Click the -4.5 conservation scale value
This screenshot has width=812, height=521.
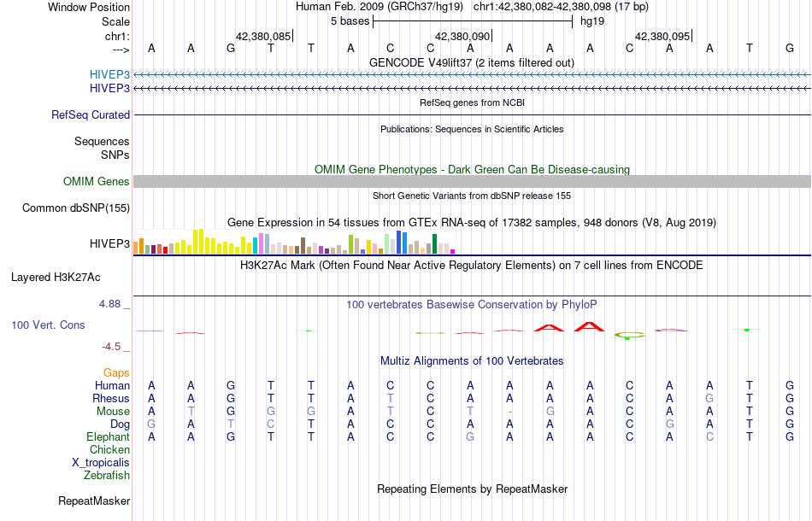[x=111, y=347]
